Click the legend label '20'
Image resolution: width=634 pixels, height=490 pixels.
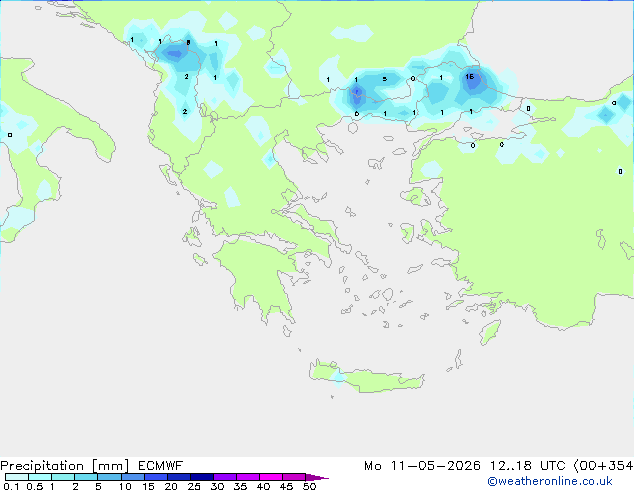171,486
